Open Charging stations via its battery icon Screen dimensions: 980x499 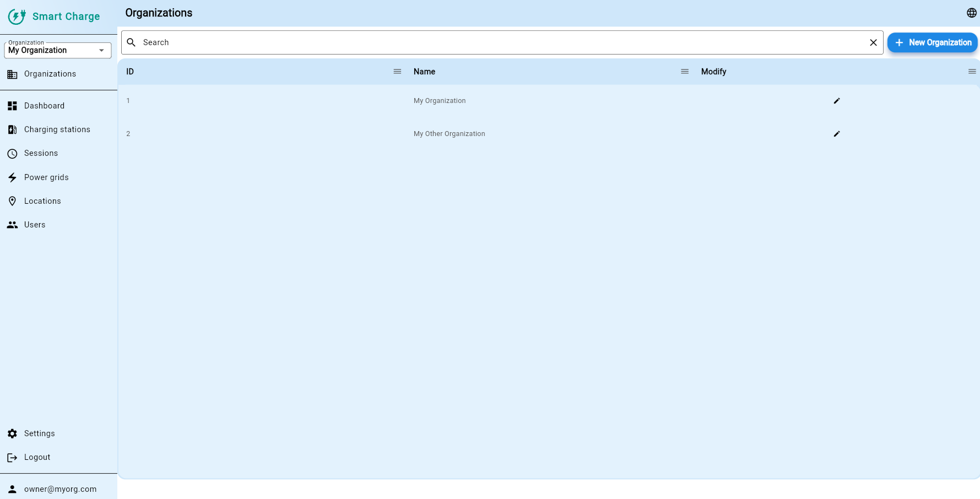tap(13, 129)
